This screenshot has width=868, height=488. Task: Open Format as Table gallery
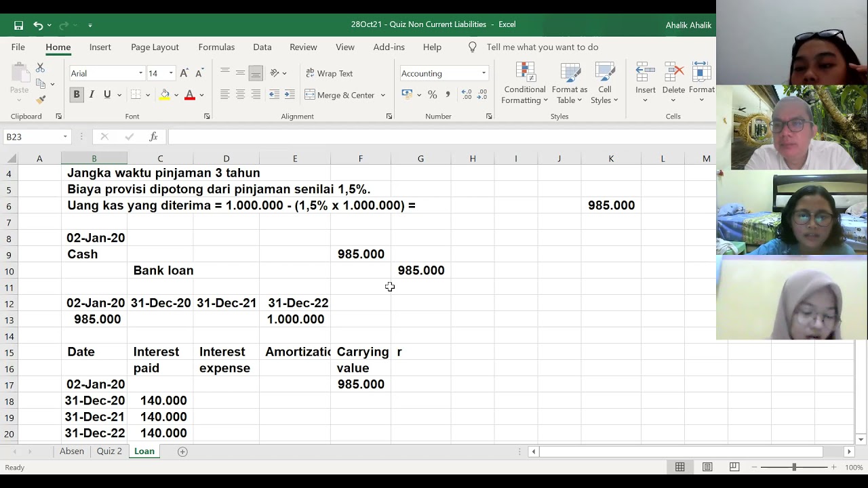[570, 83]
